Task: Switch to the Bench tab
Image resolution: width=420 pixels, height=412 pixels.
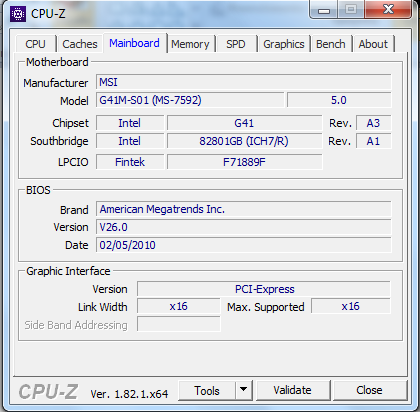Action: pos(331,44)
